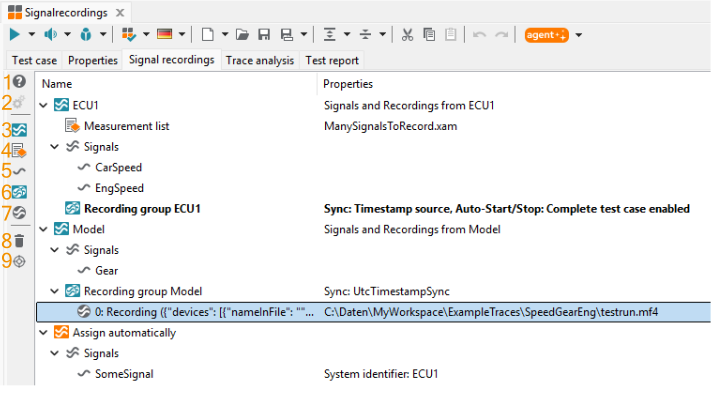Screen dimensions: 712x398
Task: Click the open folder icon
Action: (242, 35)
